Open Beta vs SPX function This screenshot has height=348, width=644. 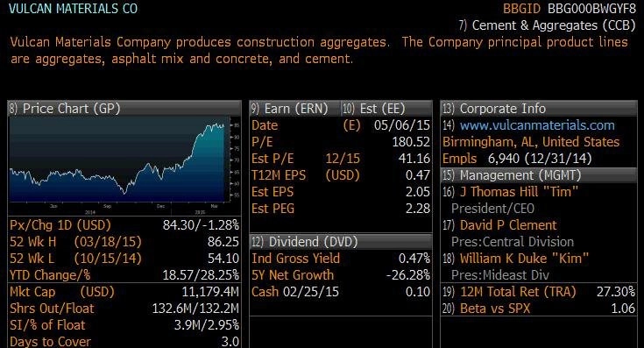539,309
